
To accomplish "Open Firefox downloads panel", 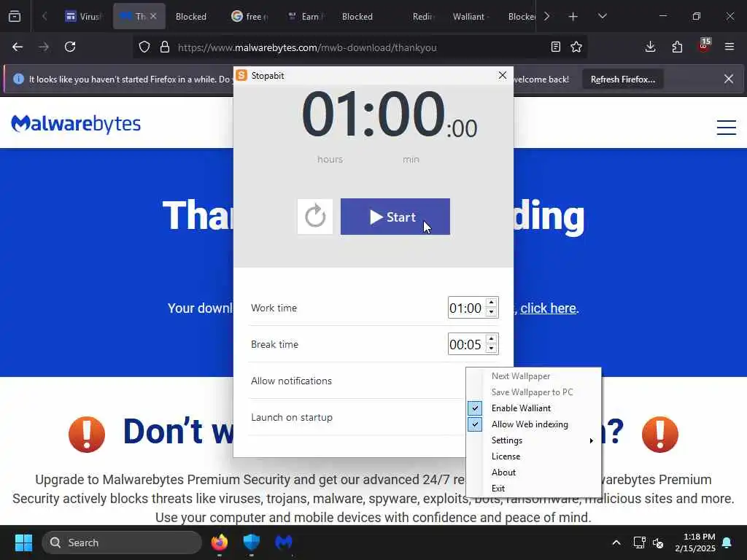I will (x=650, y=47).
